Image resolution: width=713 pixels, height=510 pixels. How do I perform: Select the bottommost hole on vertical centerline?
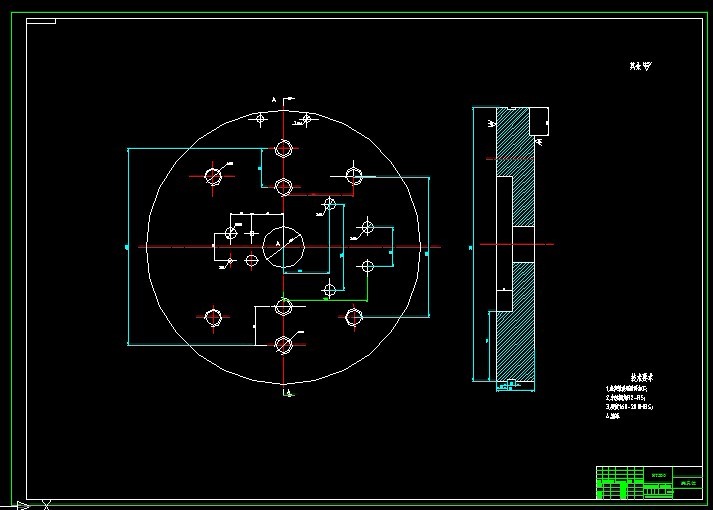283,345
